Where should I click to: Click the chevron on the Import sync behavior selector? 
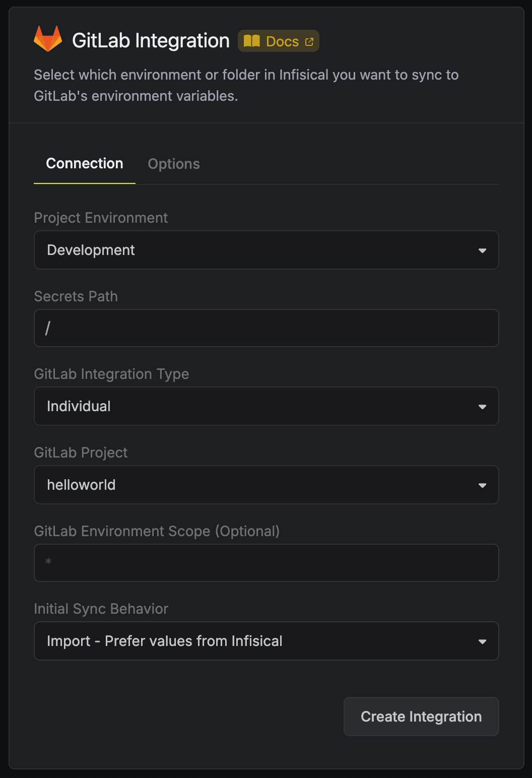click(483, 641)
